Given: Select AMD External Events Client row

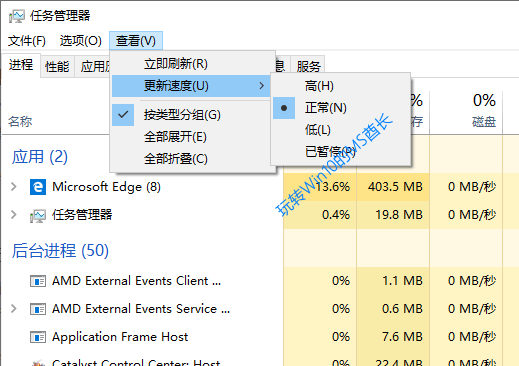Looking at the screenshot, I should coord(136,281).
